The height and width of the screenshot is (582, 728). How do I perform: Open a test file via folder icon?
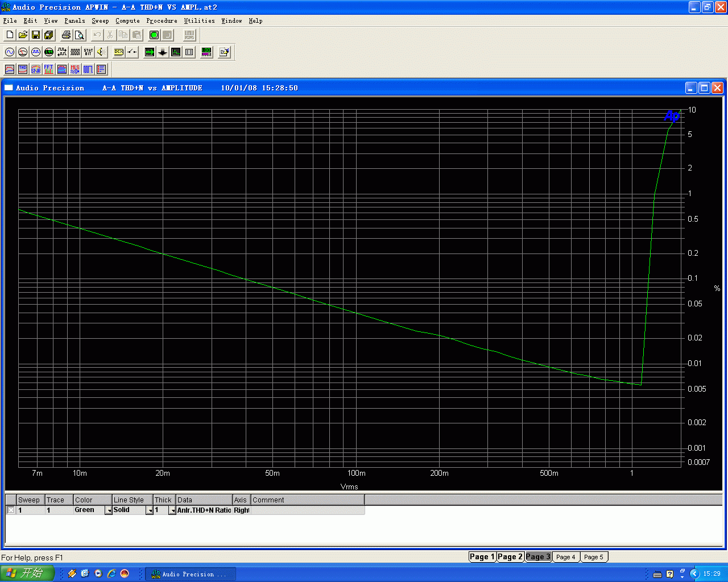click(x=23, y=35)
